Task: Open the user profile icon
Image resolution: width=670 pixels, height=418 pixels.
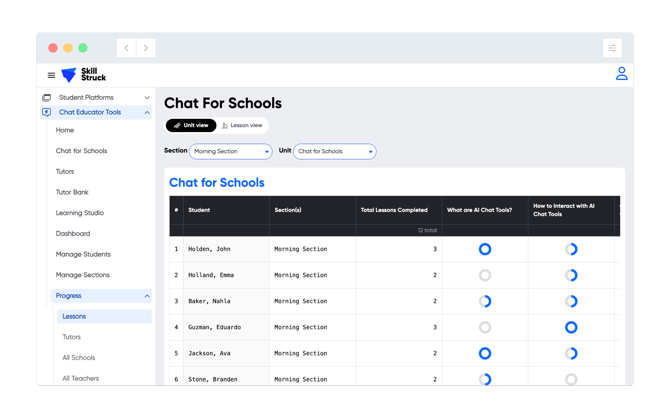Action: pos(621,74)
